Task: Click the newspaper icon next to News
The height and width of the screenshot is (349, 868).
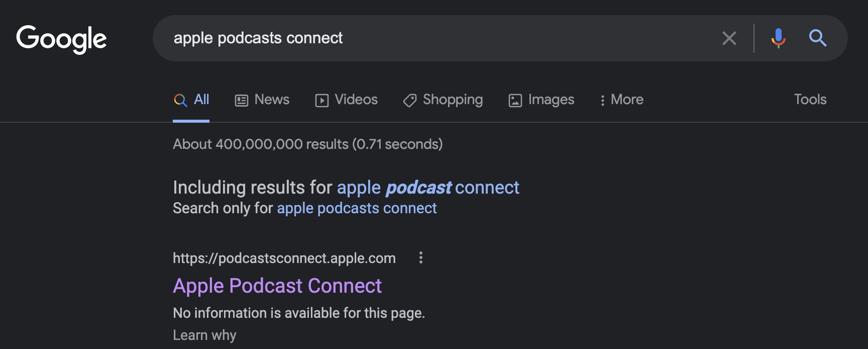Action: point(242,101)
